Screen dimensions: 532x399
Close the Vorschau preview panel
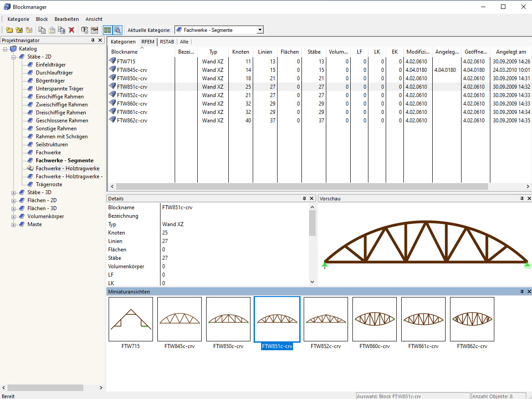(x=528, y=199)
